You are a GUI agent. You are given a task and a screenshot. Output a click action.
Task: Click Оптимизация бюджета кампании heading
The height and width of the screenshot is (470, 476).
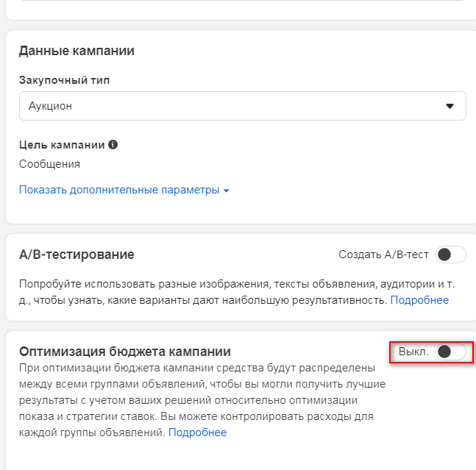pyautogui.click(x=125, y=352)
